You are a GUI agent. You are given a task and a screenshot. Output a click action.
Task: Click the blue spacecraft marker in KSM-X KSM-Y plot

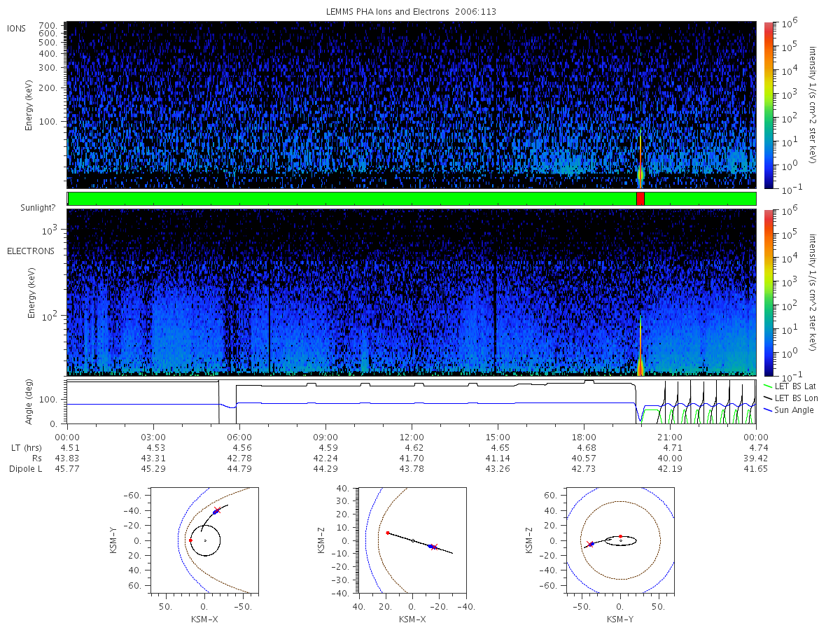click(x=215, y=512)
